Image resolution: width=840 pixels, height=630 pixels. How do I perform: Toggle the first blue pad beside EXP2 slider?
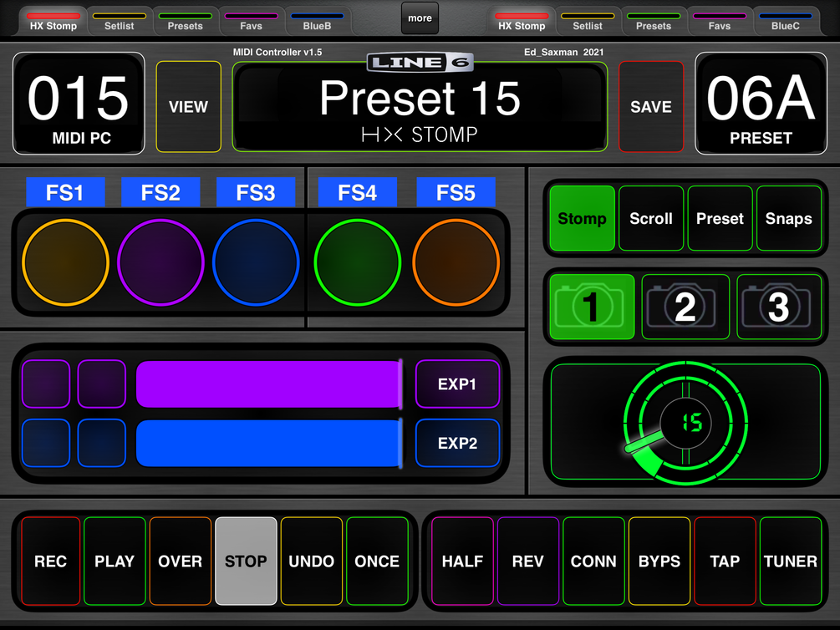[x=46, y=443]
